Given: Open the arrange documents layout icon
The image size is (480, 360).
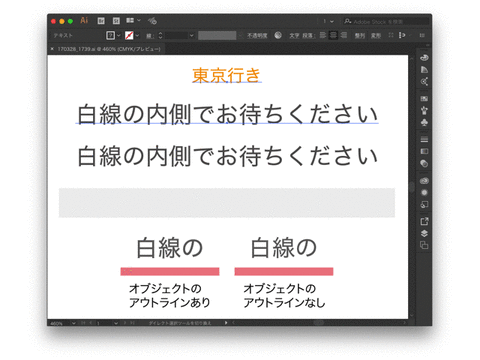Looking at the screenshot, I should click(130, 21).
